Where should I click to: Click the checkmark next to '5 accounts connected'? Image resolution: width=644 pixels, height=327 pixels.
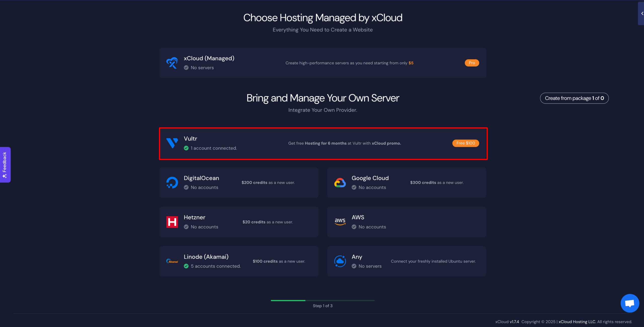click(x=186, y=266)
